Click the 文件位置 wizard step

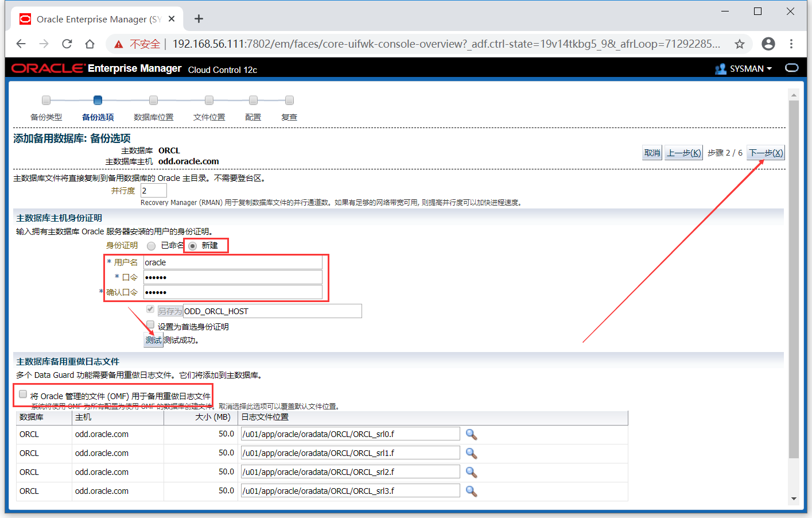pyautogui.click(x=209, y=107)
